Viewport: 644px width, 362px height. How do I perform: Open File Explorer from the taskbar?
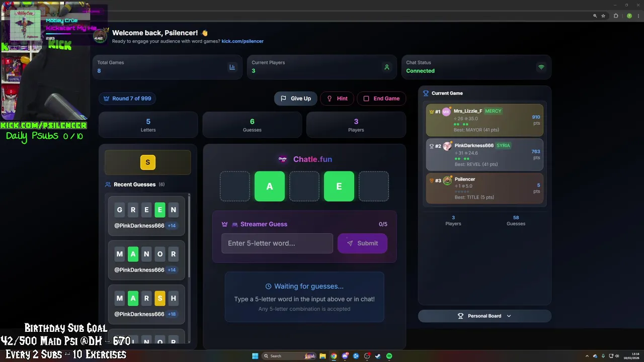coord(323,356)
